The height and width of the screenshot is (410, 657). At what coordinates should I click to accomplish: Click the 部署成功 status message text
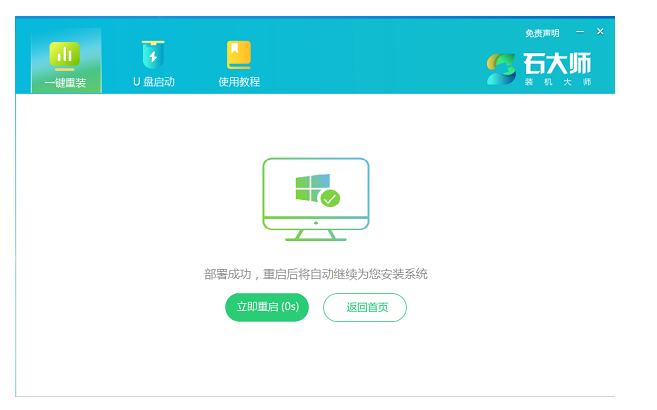tap(315, 274)
